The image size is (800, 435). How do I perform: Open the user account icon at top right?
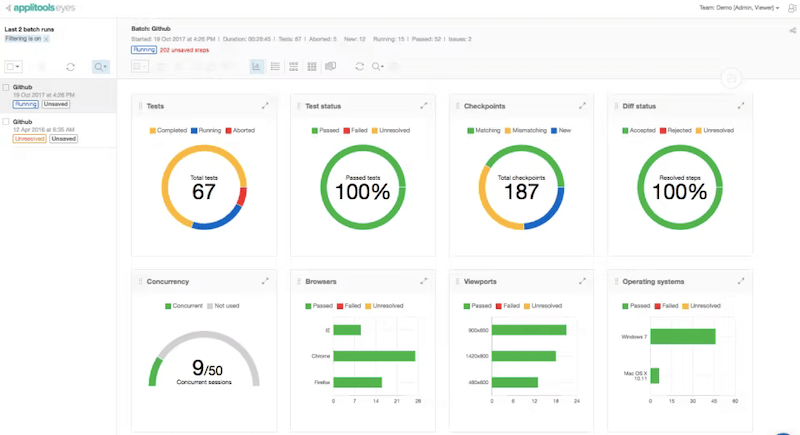792,8
